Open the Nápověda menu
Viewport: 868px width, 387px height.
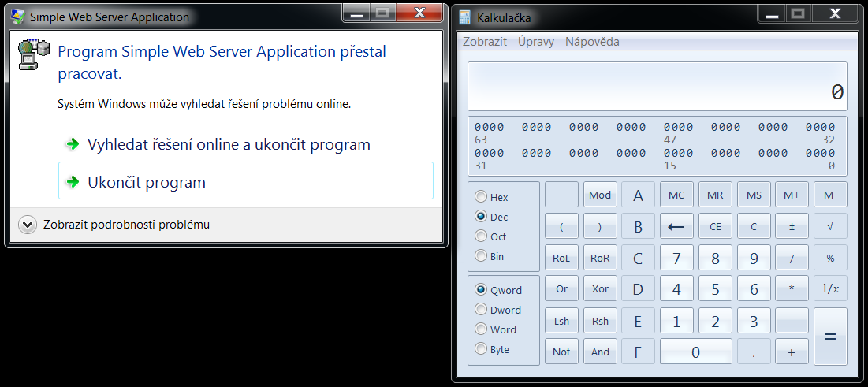(592, 42)
